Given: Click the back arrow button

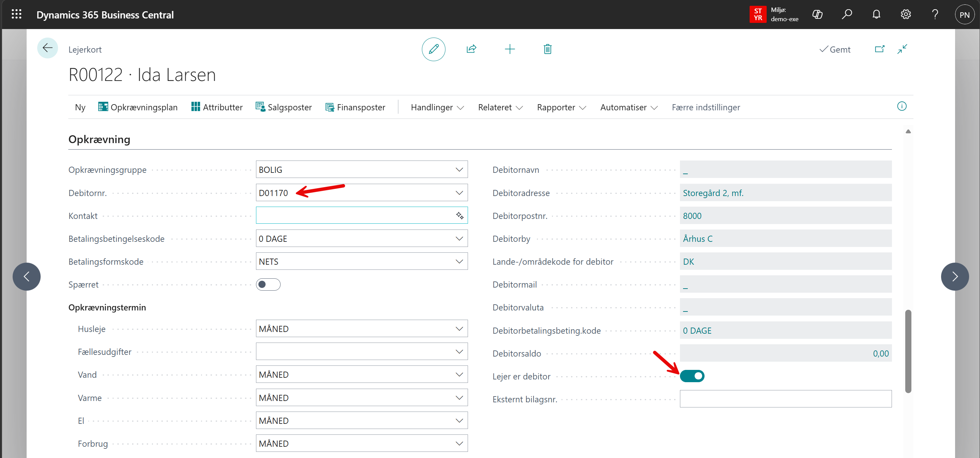Looking at the screenshot, I should coord(47,48).
